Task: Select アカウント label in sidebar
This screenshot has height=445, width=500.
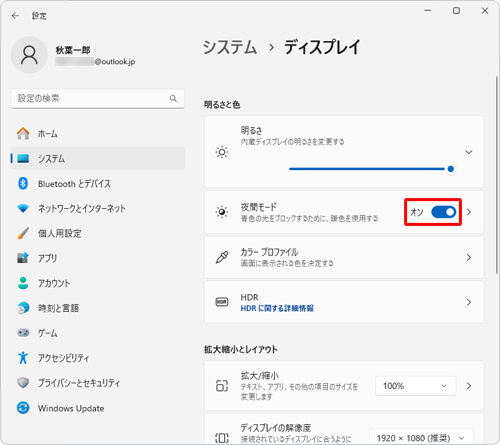Action: tap(54, 283)
